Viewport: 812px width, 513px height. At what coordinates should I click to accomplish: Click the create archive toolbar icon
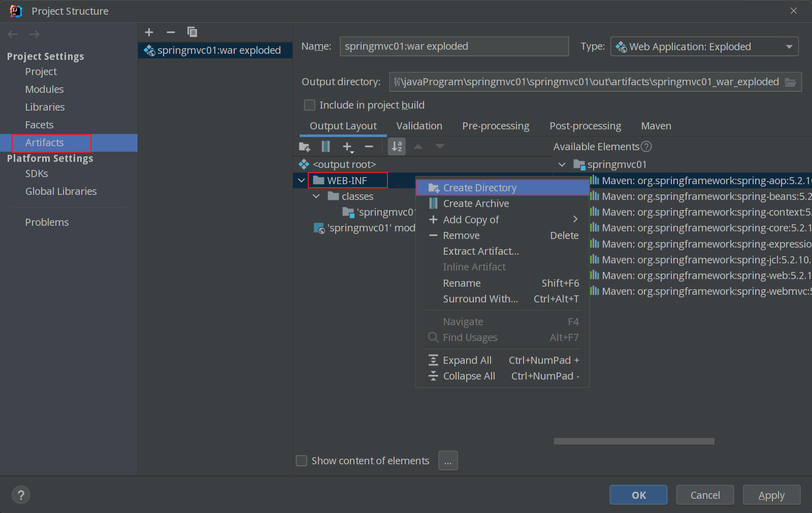click(x=326, y=147)
